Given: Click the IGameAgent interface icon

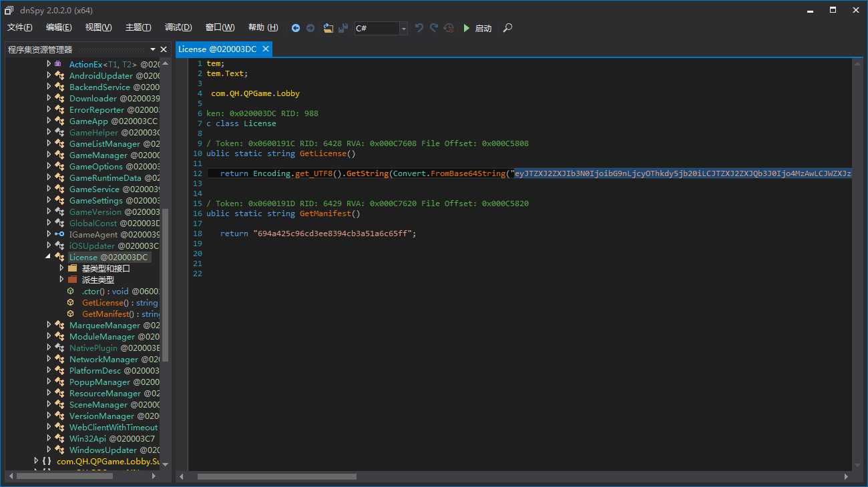Looking at the screenshot, I should point(59,234).
